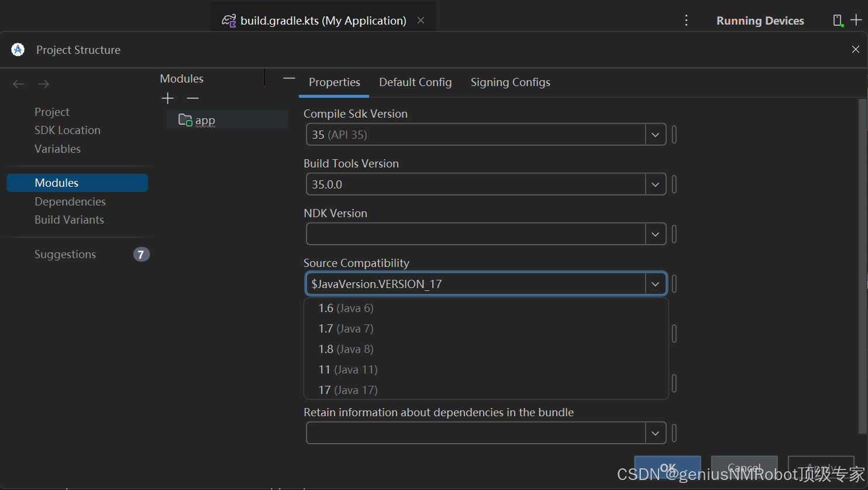868x490 pixels.
Task: Choose 11 (Java 11) option
Action: [486, 369]
